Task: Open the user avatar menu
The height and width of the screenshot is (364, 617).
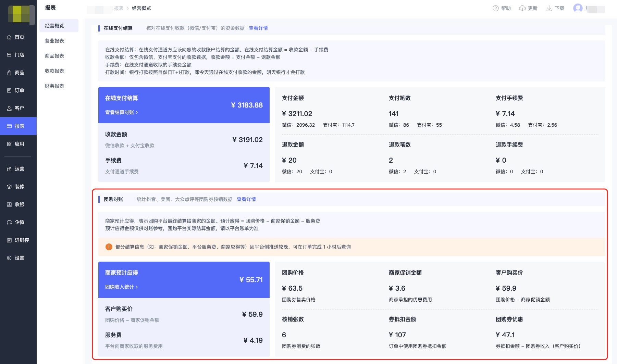Action: 578,8
